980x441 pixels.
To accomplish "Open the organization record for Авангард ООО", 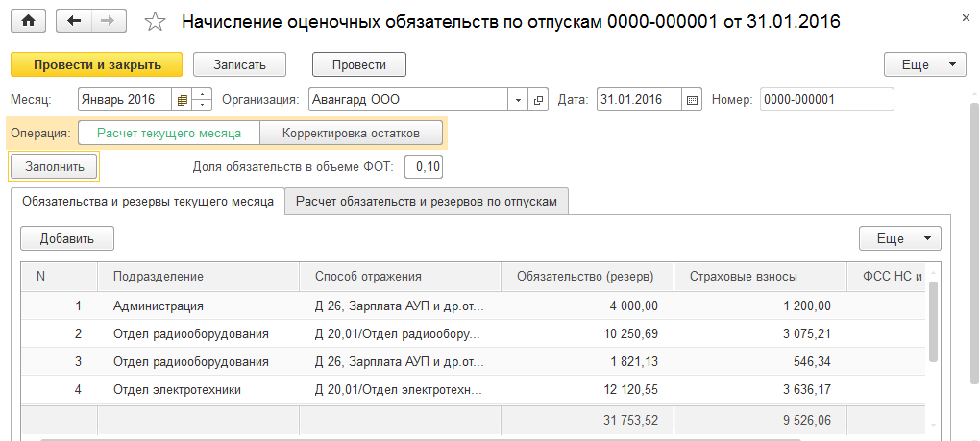I will [x=538, y=100].
